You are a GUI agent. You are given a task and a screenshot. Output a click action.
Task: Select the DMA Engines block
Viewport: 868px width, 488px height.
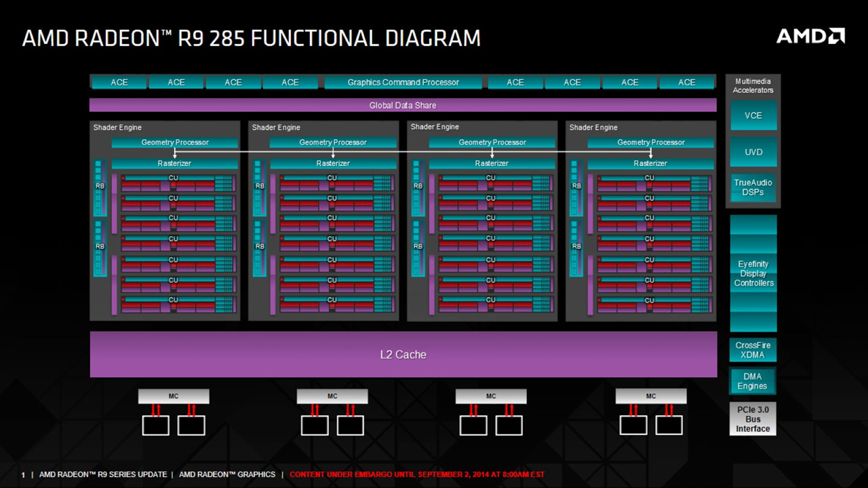tap(753, 382)
